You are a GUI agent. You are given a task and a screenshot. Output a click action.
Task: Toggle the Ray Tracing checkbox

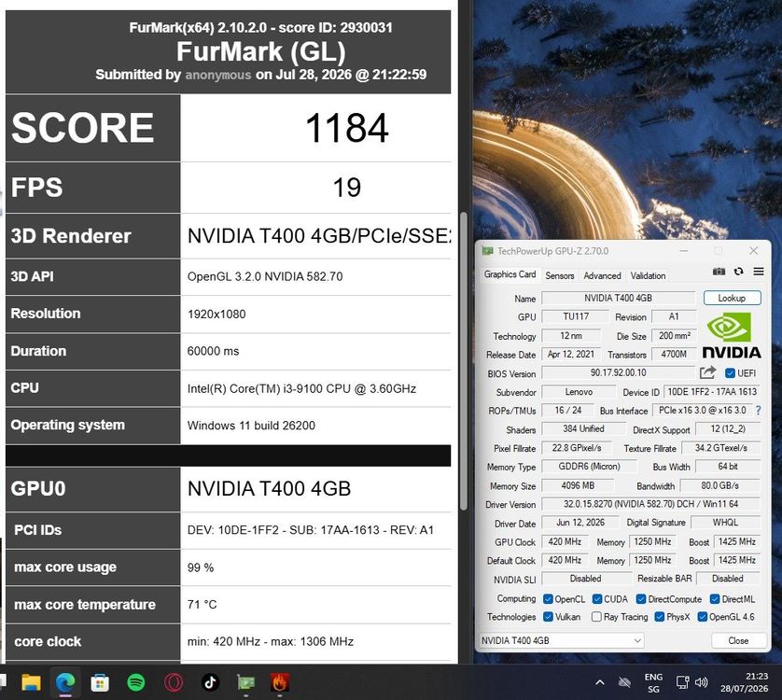(x=596, y=617)
